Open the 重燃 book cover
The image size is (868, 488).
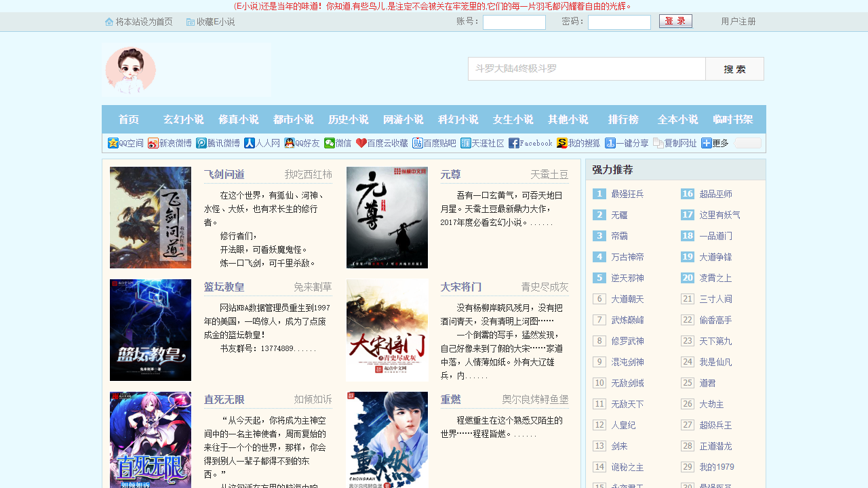(x=387, y=440)
